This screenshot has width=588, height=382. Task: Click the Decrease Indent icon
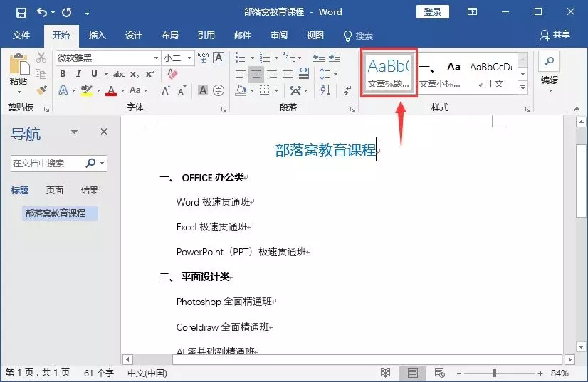[319, 58]
